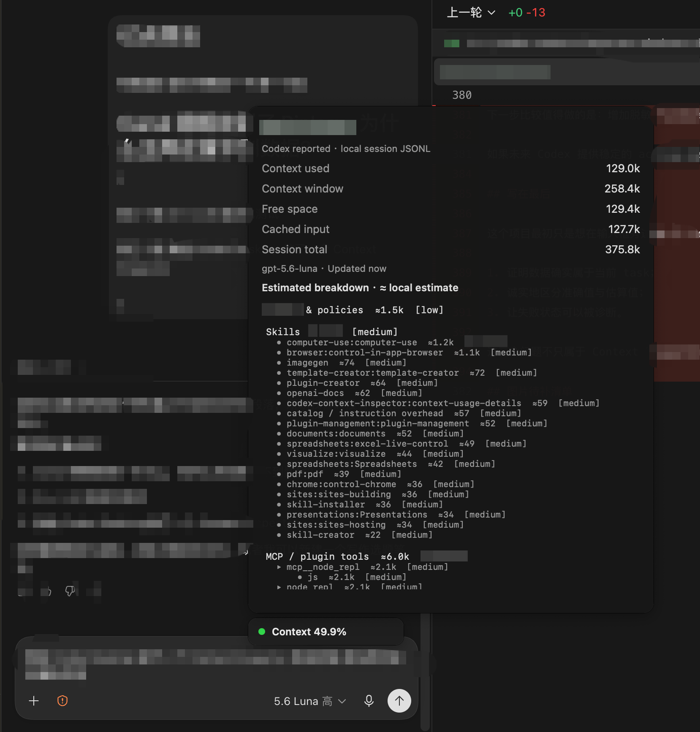
Task: Select the documents:documents row
Action: pos(370,434)
